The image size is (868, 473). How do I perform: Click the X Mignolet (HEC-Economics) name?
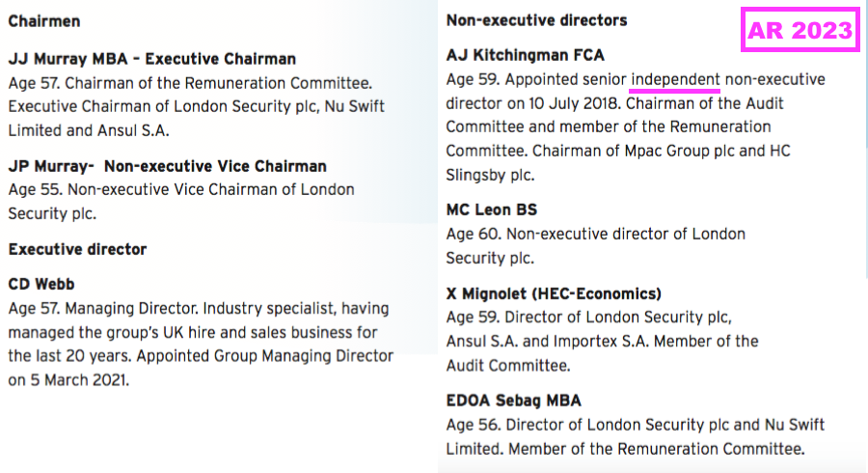554,293
